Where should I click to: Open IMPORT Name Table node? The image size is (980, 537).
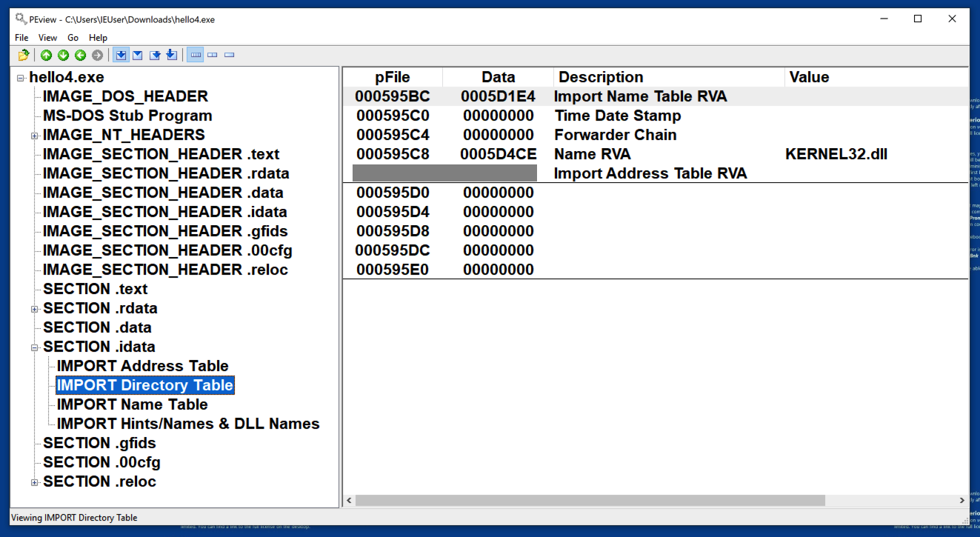click(133, 404)
